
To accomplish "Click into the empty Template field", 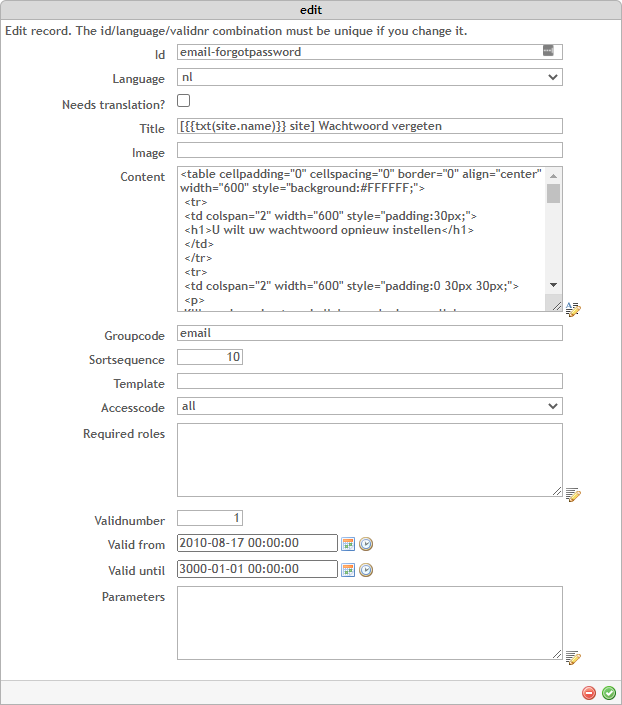I will tap(370, 381).
